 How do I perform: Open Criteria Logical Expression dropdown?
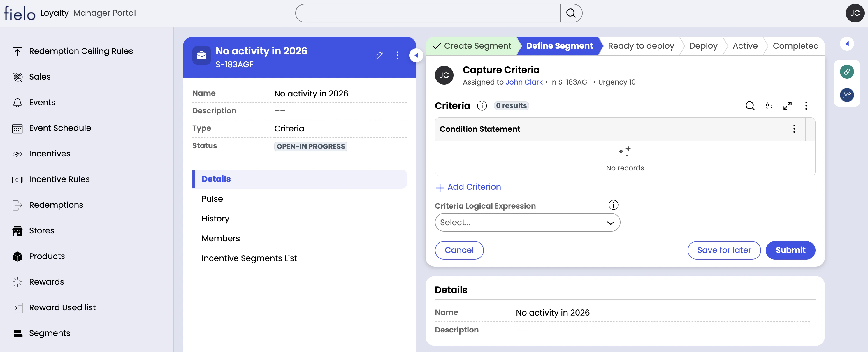pos(527,223)
